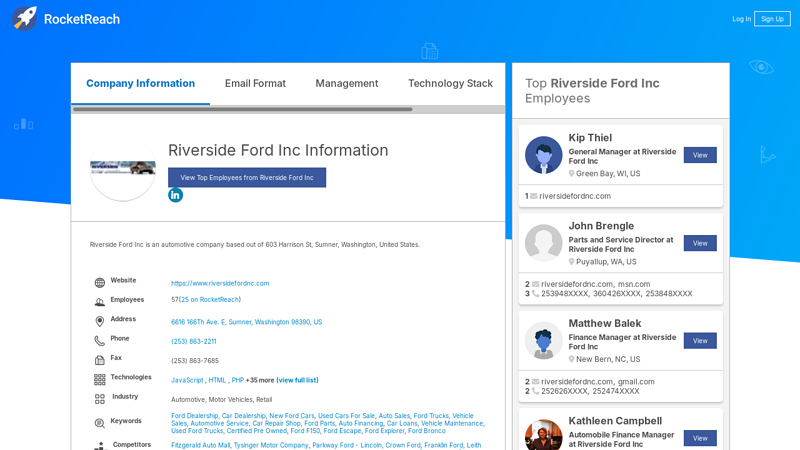
Task: View Matthew Balek's profile
Action: 700,341
